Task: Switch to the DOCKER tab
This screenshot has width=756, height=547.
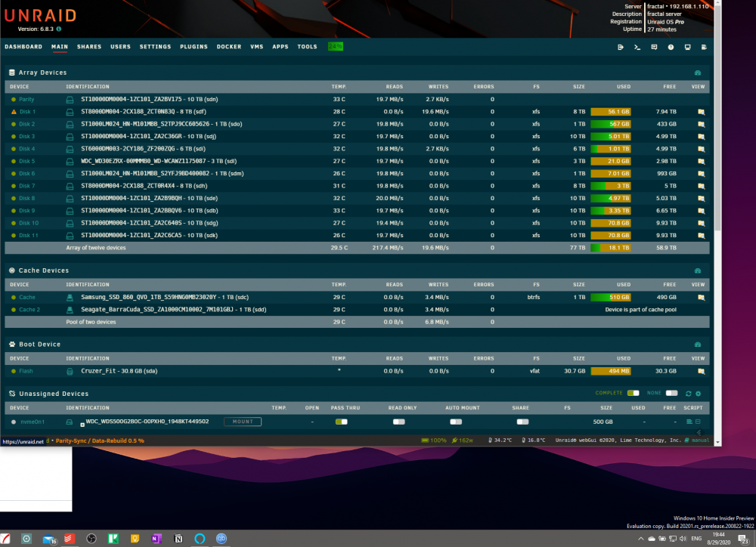Action: pos(229,47)
